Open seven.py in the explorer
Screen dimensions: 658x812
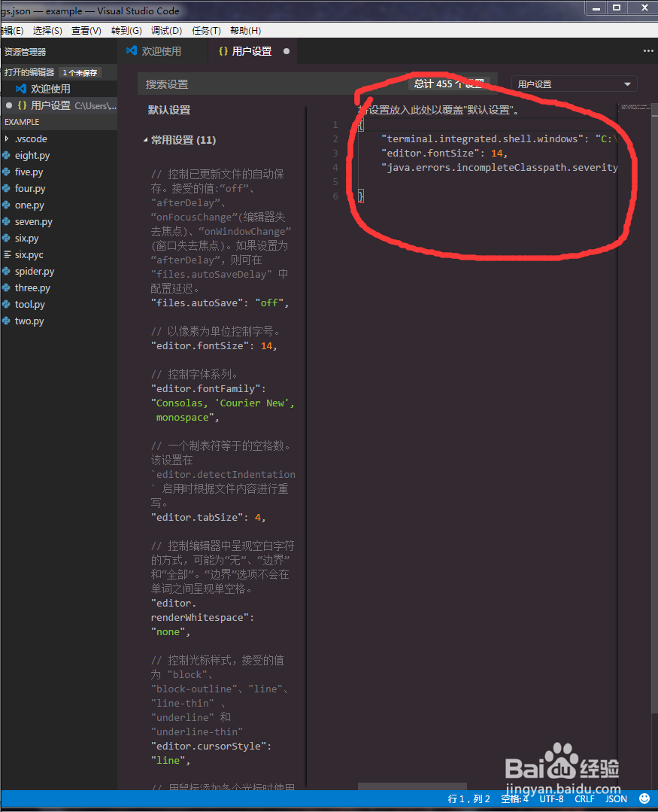coord(59,222)
